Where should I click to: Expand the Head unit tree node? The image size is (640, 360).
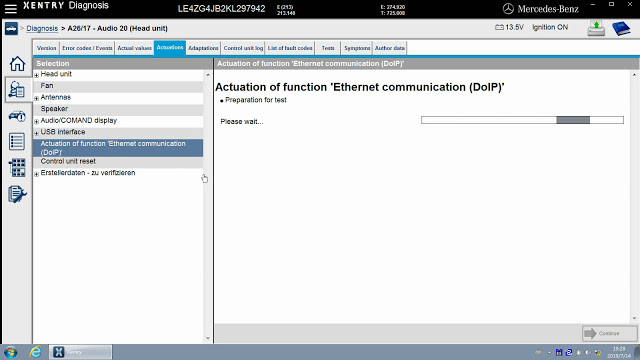point(37,75)
